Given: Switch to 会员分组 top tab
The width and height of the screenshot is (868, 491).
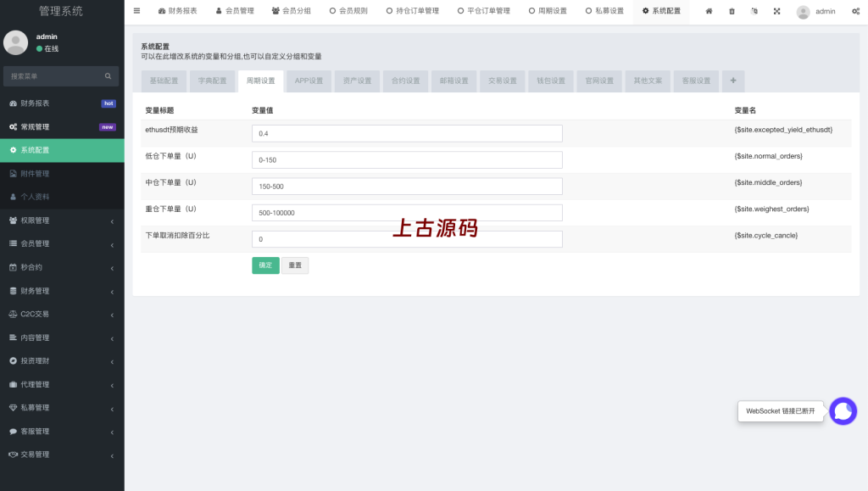Looking at the screenshot, I should point(292,11).
